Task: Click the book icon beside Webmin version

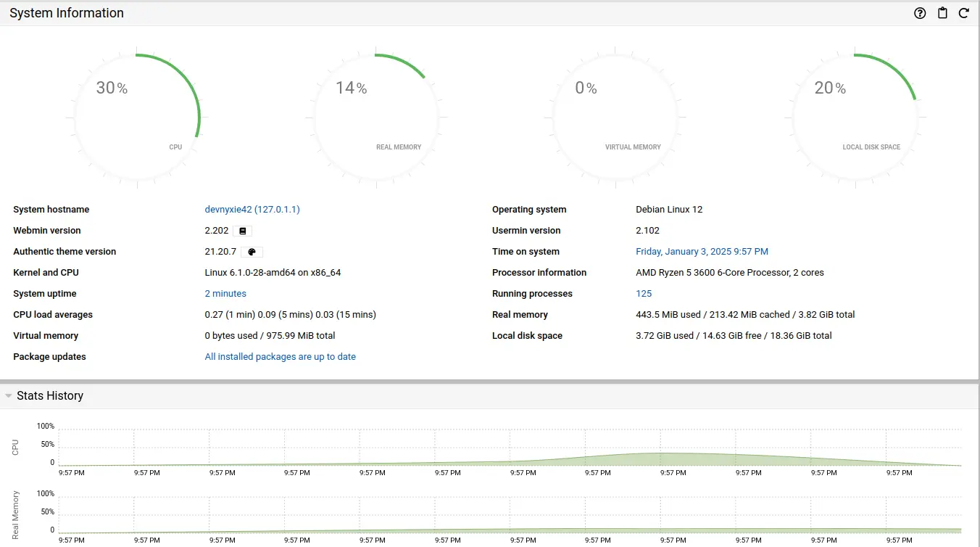Action: [x=243, y=231]
